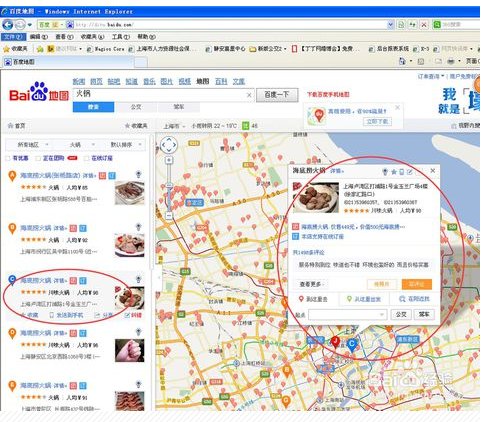Click the IE forward navigation button
This screenshot has height=422, width=486.
20,25
